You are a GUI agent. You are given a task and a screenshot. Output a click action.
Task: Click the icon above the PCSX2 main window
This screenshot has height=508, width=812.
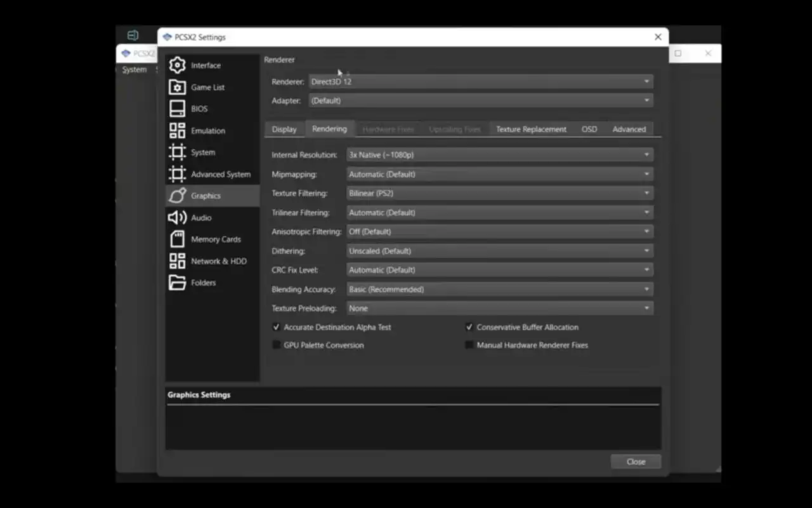click(x=133, y=36)
